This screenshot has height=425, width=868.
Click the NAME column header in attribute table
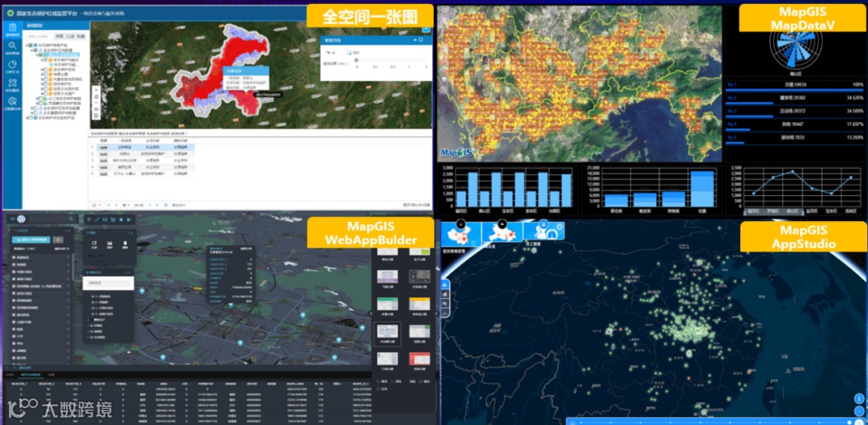pyautogui.click(x=141, y=383)
